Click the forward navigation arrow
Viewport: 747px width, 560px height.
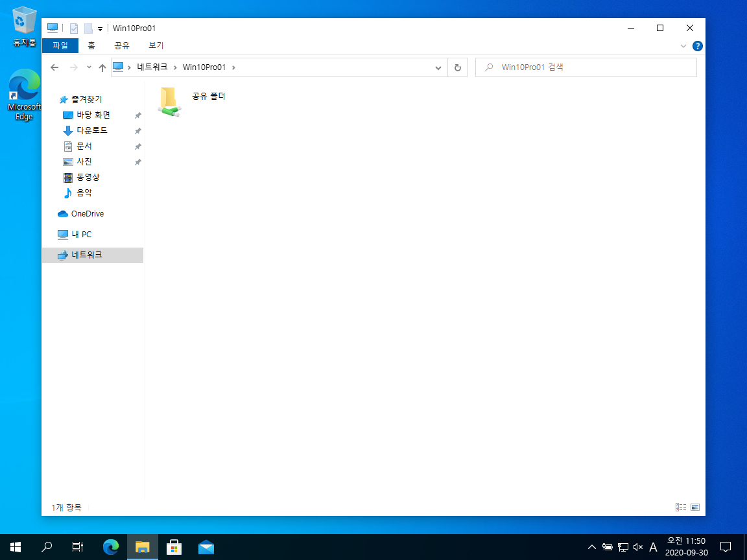point(73,67)
